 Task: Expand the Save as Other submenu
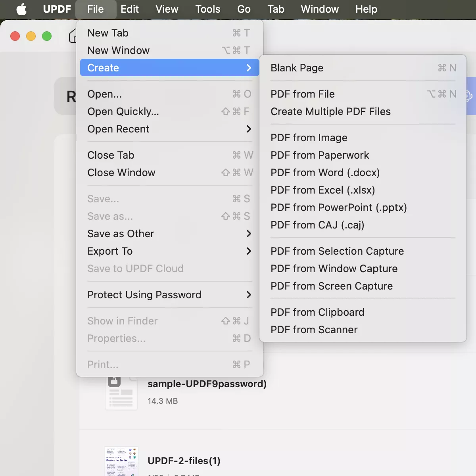tap(121, 234)
